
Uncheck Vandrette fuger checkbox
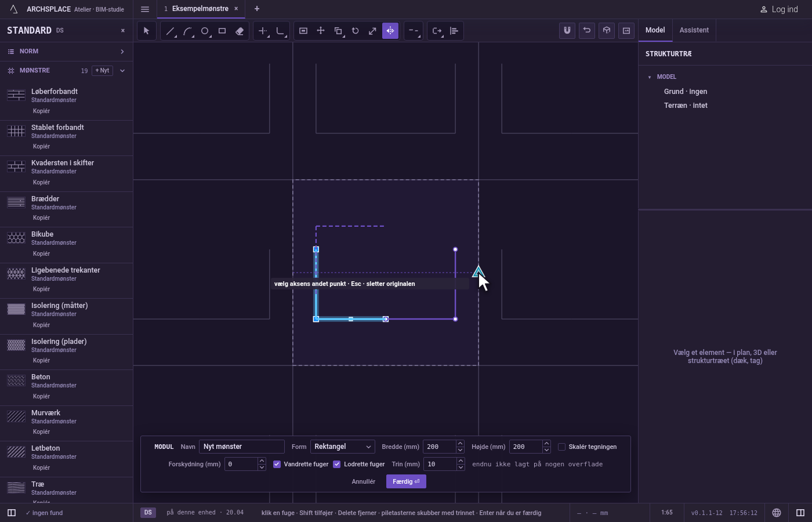coord(277,464)
